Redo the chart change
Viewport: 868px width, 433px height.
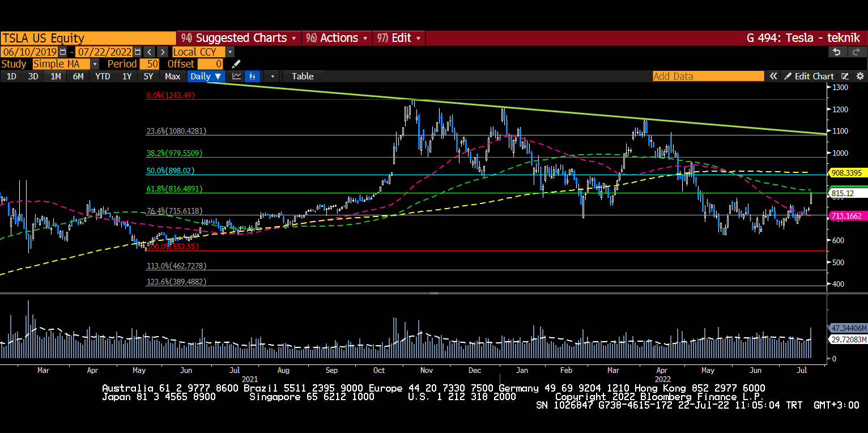(856, 52)
